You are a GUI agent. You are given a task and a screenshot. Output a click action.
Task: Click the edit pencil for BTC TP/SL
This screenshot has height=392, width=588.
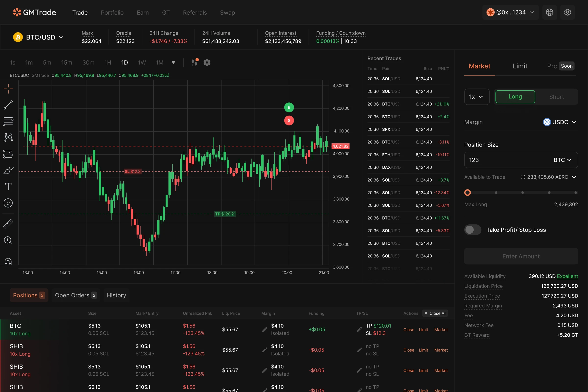[x=359, y=330]
